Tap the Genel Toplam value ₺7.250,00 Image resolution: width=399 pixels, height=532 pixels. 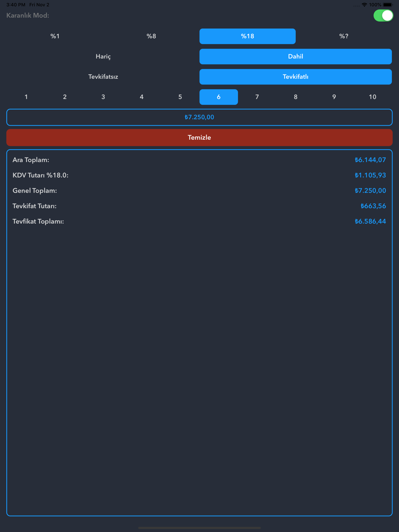pos(370,191)
